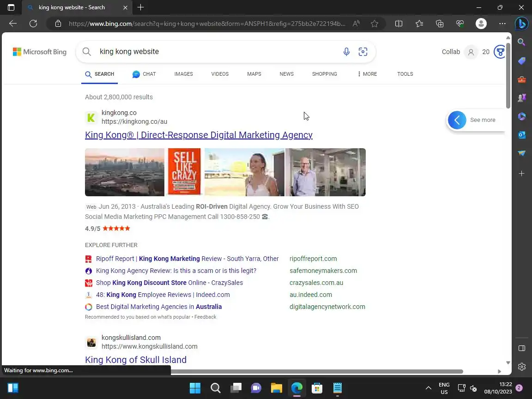Click in the Bing search query field
532x399 pixels.
[217, 52]
